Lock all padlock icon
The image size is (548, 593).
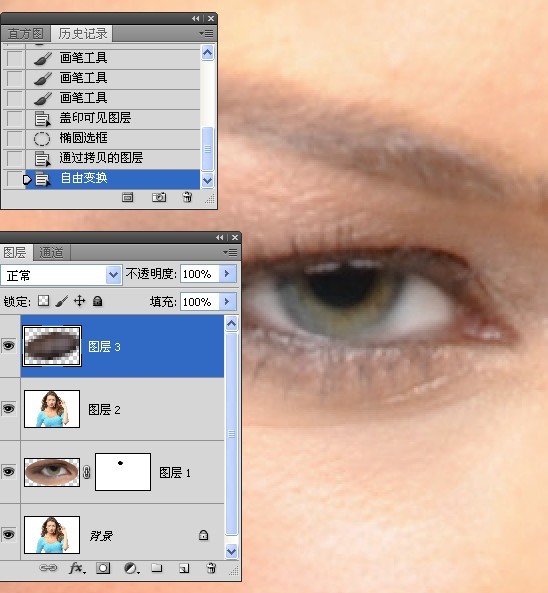pyautogui.click(x=98, y=301)
